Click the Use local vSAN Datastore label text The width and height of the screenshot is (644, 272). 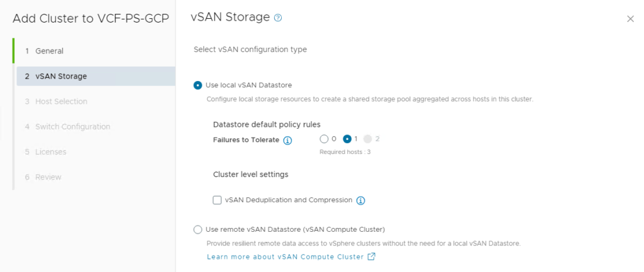[x=248, y=85]
